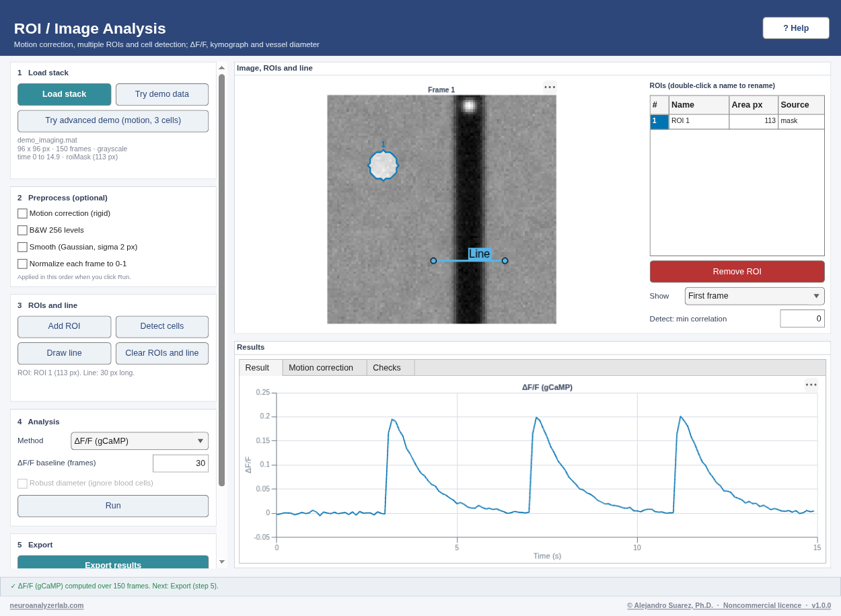Click Try demo data button
841x616 pixels.
pyautogui.click(x=162, y=94)
